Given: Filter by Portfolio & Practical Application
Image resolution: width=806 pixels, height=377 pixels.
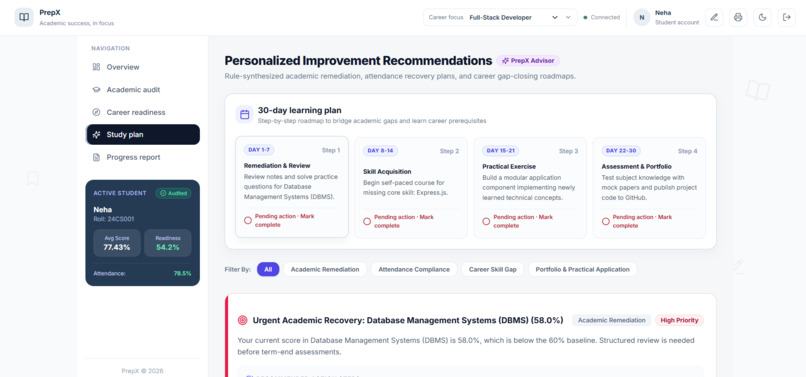Looking at the screenshot, I should (582, 269).
